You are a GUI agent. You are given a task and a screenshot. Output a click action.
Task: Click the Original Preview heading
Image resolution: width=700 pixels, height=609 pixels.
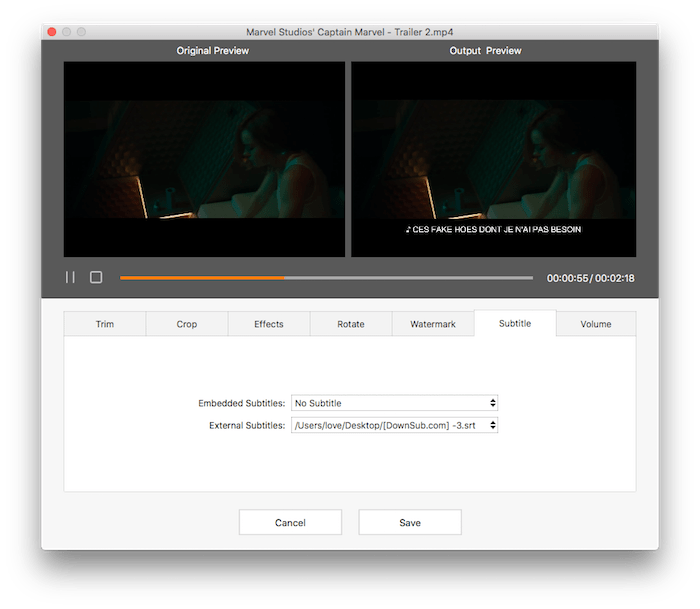(212, 50)
